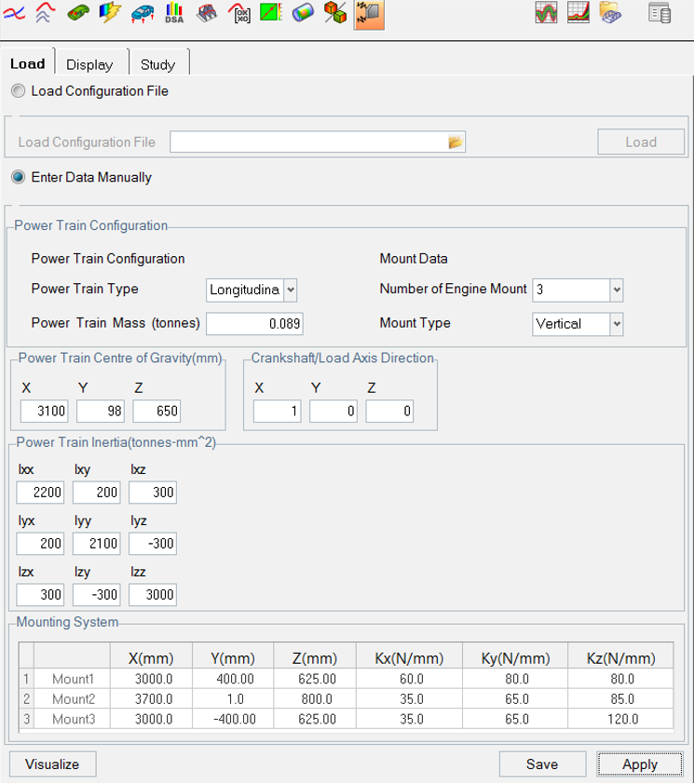Screen dimensions: 694x784
Task: Click the Izz inertia input field
Action: (x=153, y=595)
